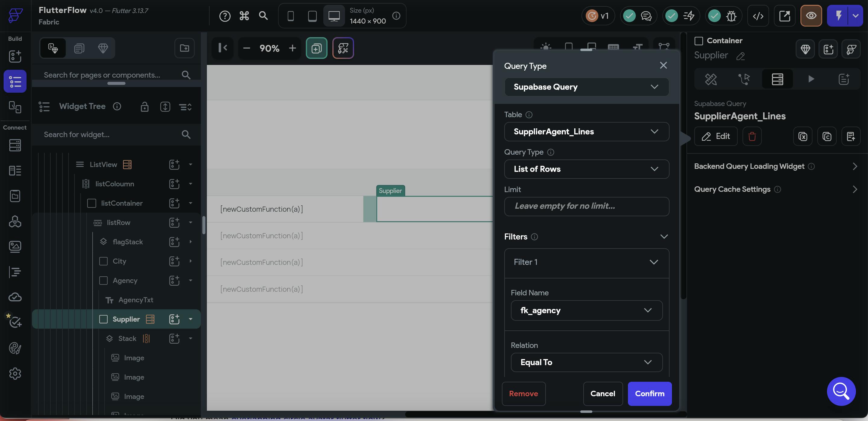Open the SupplierAgent_Lines table dropdown

[x=586, y=132]
